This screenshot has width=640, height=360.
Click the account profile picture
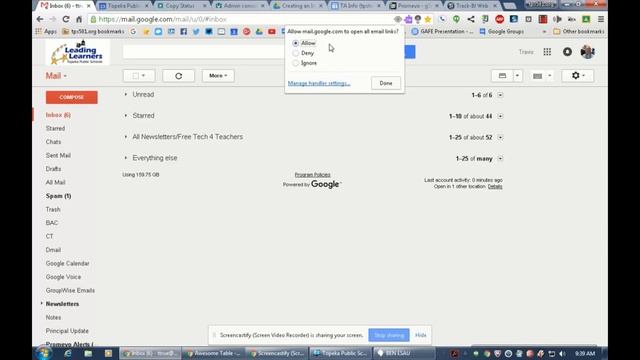pos(587,52)
